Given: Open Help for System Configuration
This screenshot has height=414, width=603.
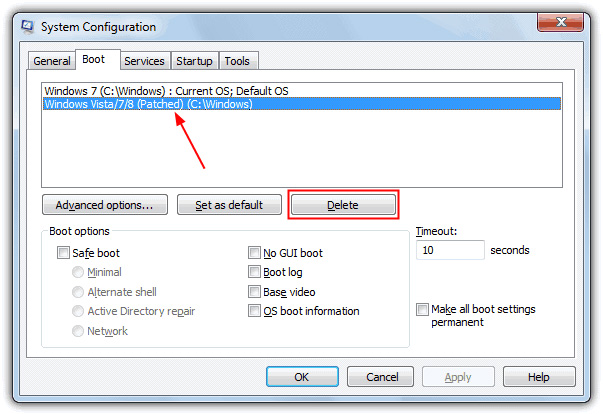Looking at the screenshot, I should pos(538,377).
